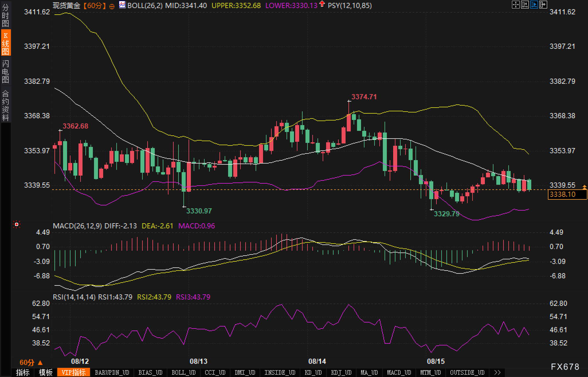588x377 pixels.
Task: Open the 模板 tab
Action: tap(46, 372)
